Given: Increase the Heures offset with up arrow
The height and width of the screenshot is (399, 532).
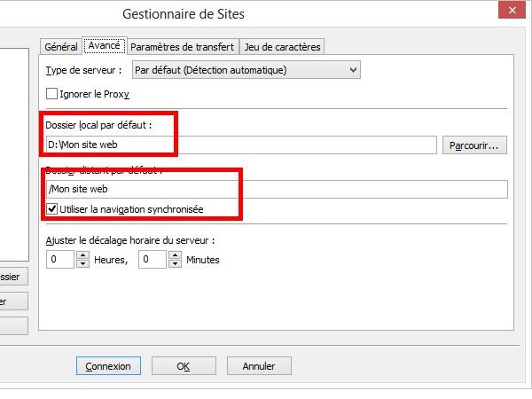Looking at the screenshot, I should (x=82, y=255).
